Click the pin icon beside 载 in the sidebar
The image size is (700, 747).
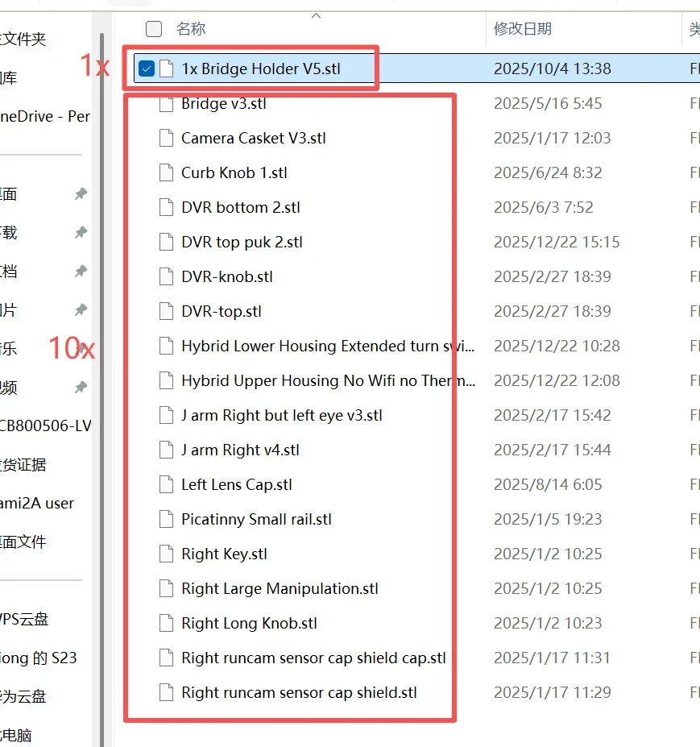pyautogui.click(x=81, y=233)
